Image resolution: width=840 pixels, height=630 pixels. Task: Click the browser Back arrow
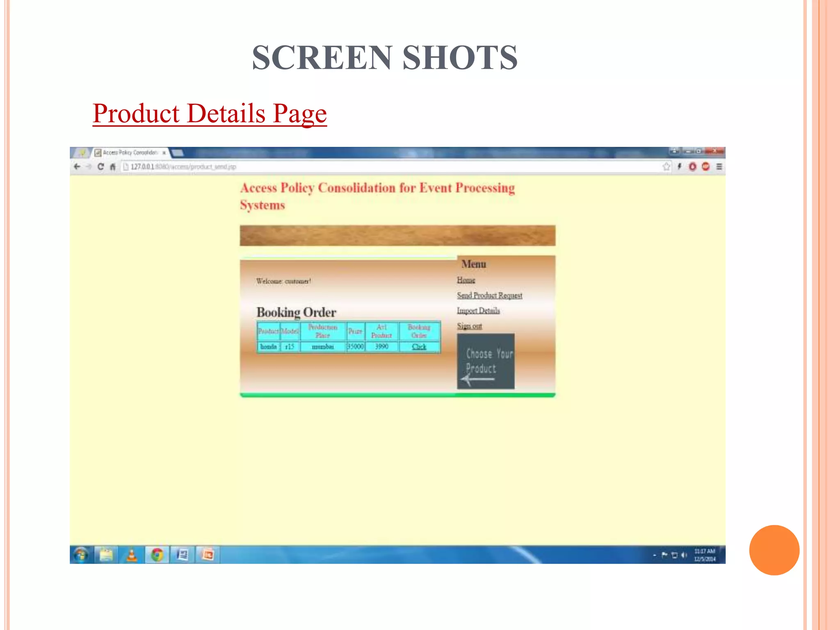pyautogui.click(x=77, y=167)
